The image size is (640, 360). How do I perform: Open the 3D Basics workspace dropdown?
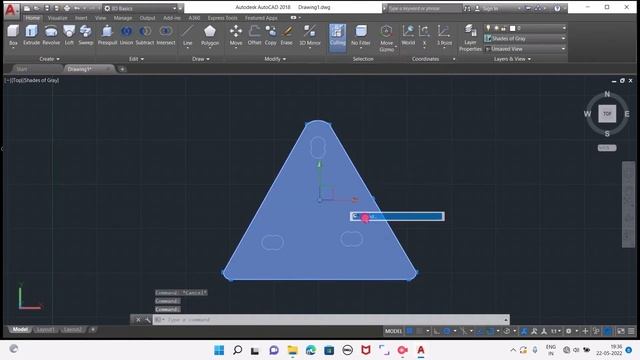pyautogui.click(x=141, y=8)
